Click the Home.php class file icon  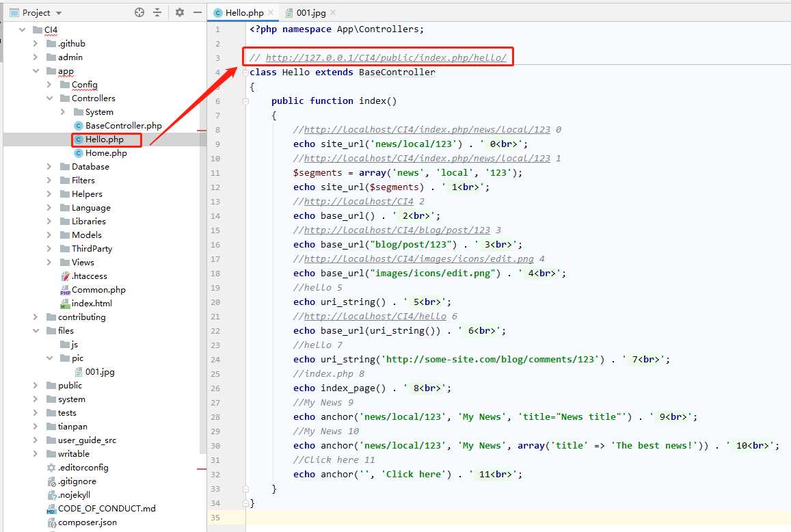coord(78,153)
